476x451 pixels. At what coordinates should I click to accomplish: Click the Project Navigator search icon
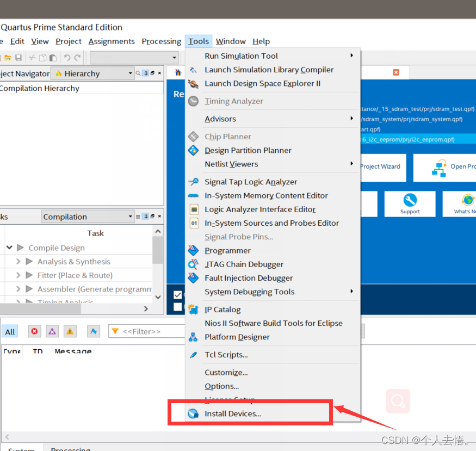[x=138, y=73]
